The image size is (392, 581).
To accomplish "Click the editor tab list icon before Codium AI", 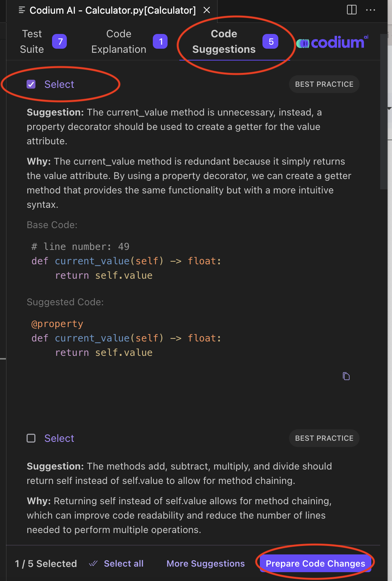I will [x=22, y=10].
